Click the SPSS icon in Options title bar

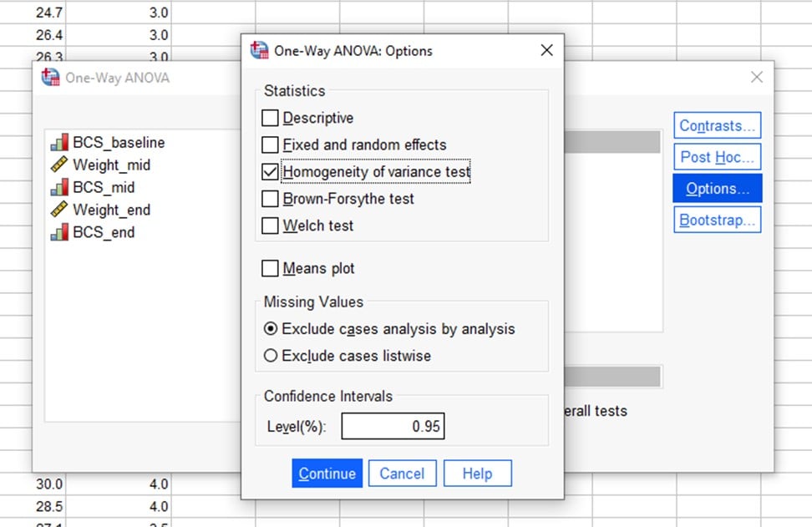point(259,50)
